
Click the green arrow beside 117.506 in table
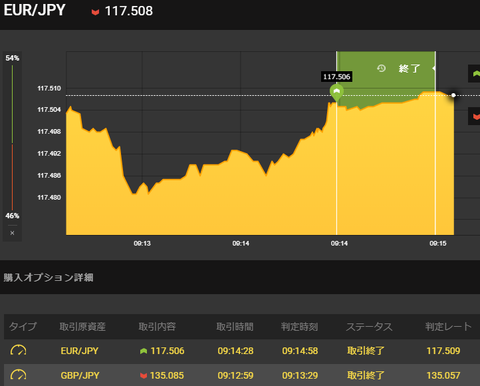pyautogui.click(x=143, y=351)
